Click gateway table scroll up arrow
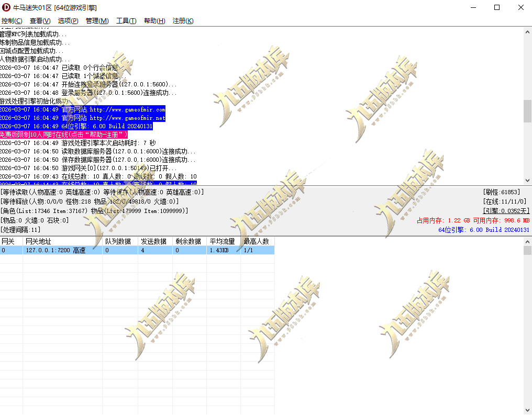The width and height of the screenshot is (532, 415). 527,242
